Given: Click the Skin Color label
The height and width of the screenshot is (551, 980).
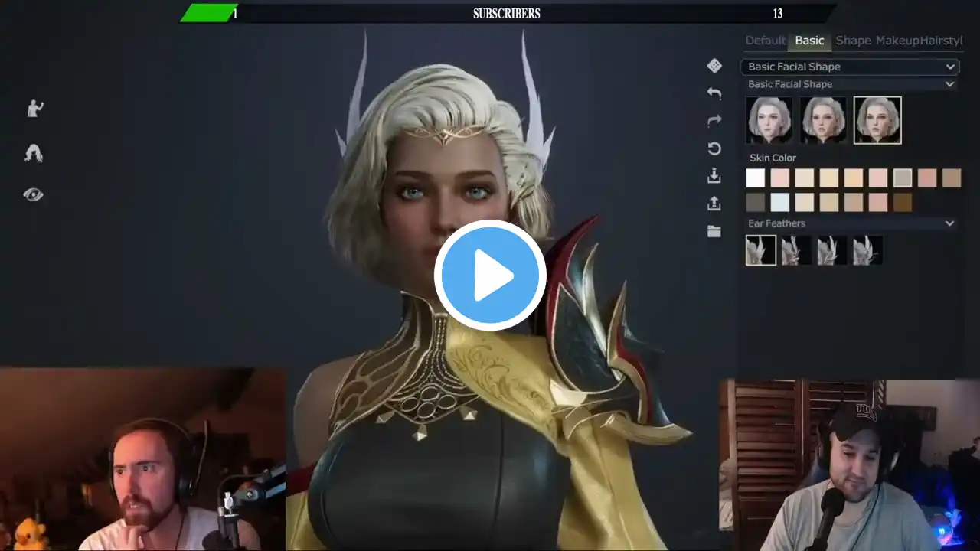Looking at the screenshot, I should click(x=773, y=158).
